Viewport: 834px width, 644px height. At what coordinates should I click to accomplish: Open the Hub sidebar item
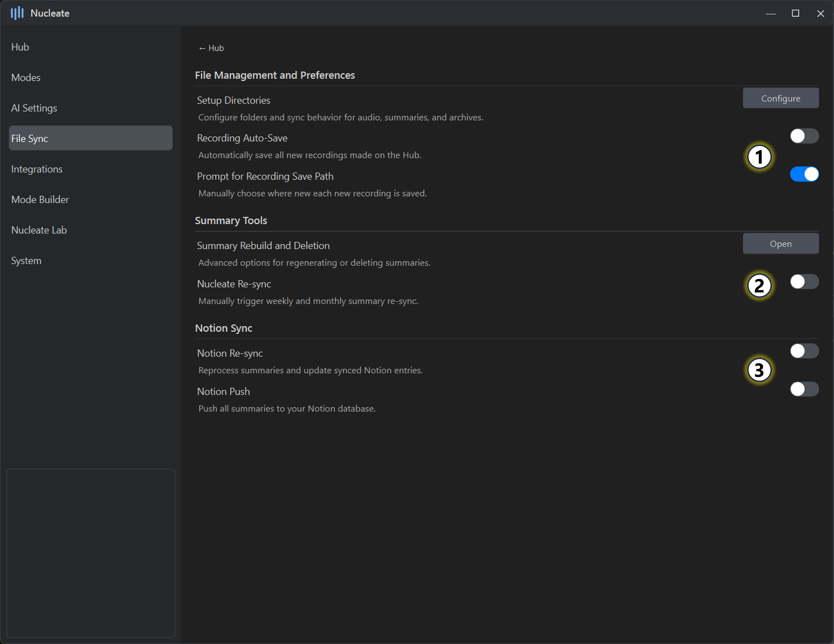[20, 47]
